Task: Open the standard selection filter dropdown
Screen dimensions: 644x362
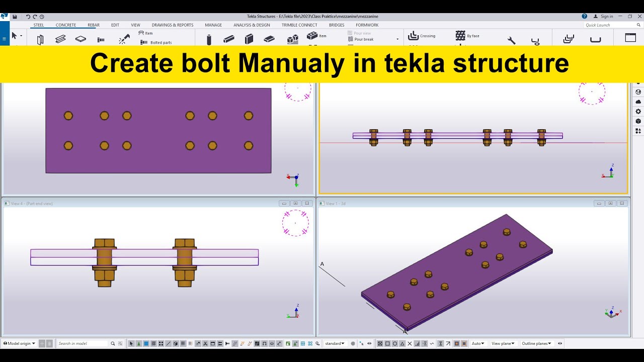Action: point(335,343)
